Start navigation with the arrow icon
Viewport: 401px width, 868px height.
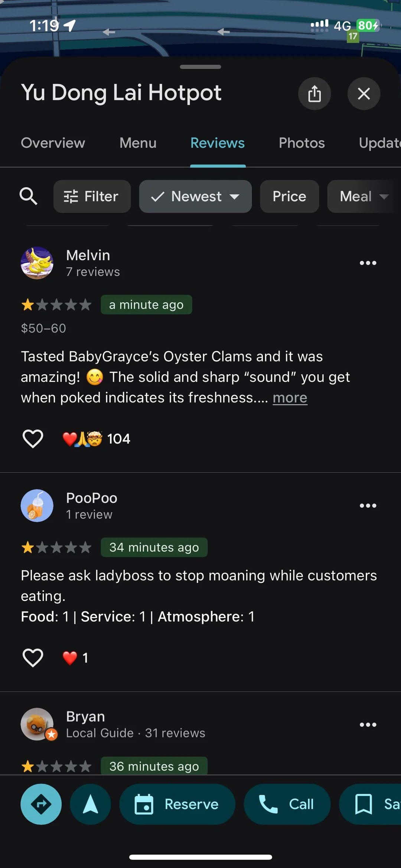(x=90, y=804)
